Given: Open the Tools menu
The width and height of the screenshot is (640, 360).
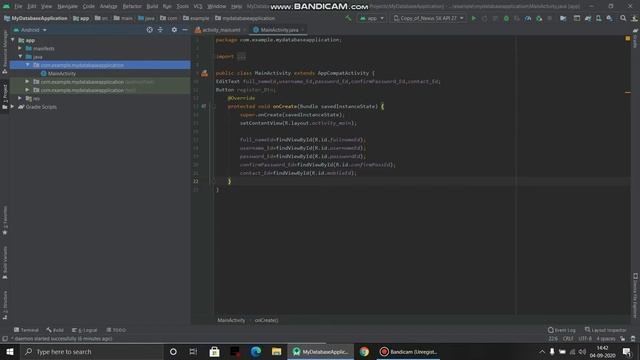Looking at the screenshot, I should coord(182,6).
